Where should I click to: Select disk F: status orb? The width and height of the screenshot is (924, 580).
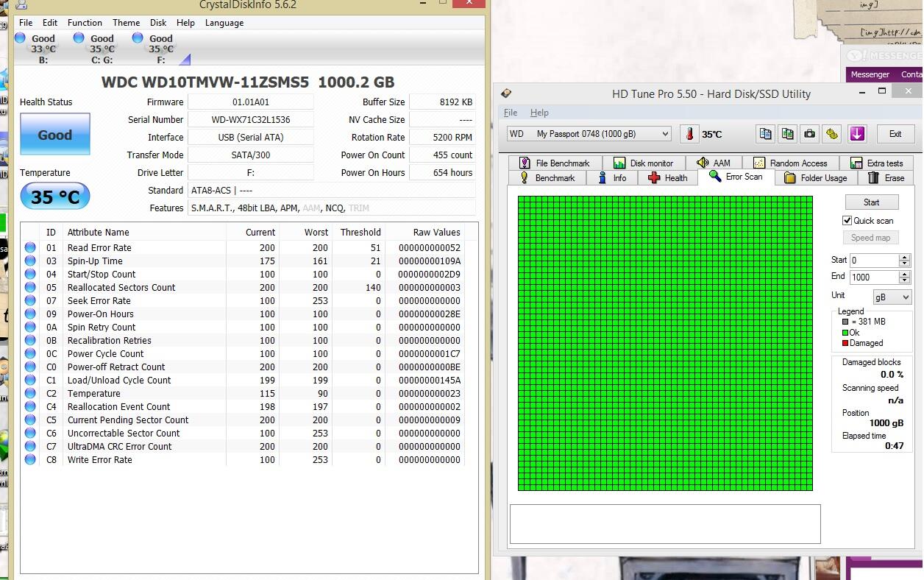[x=138, y=38]
